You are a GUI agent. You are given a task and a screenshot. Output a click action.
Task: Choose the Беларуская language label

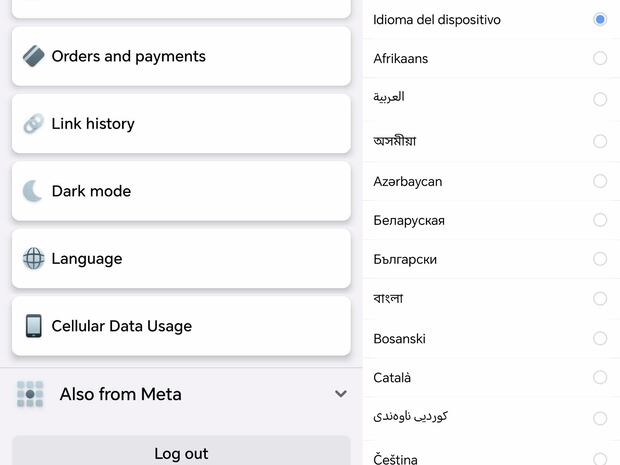pos(409,220)
